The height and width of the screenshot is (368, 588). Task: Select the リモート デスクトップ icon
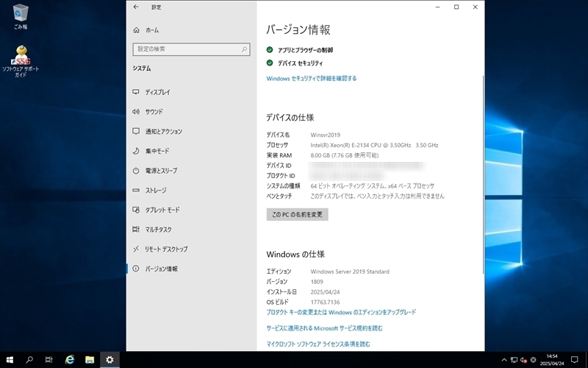pyautogui.click(x=136, y=249)
